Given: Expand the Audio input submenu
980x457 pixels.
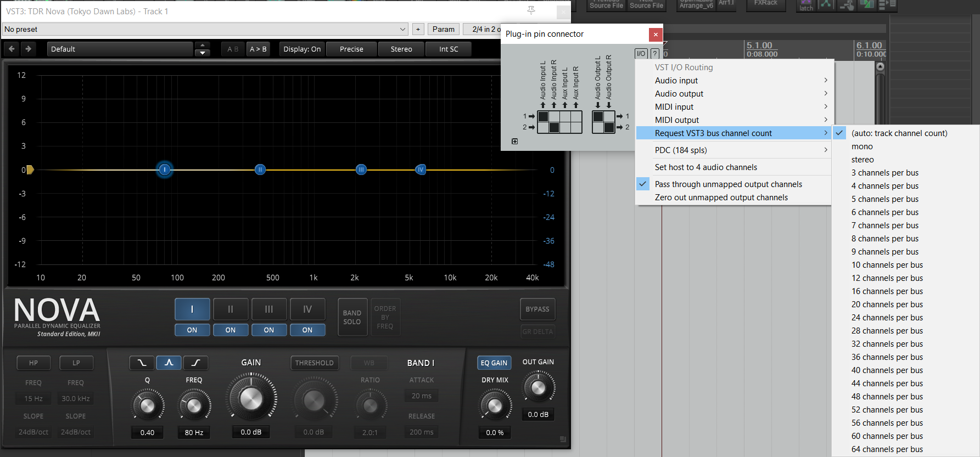Looking at the screenshot, I should coord(735,80).
